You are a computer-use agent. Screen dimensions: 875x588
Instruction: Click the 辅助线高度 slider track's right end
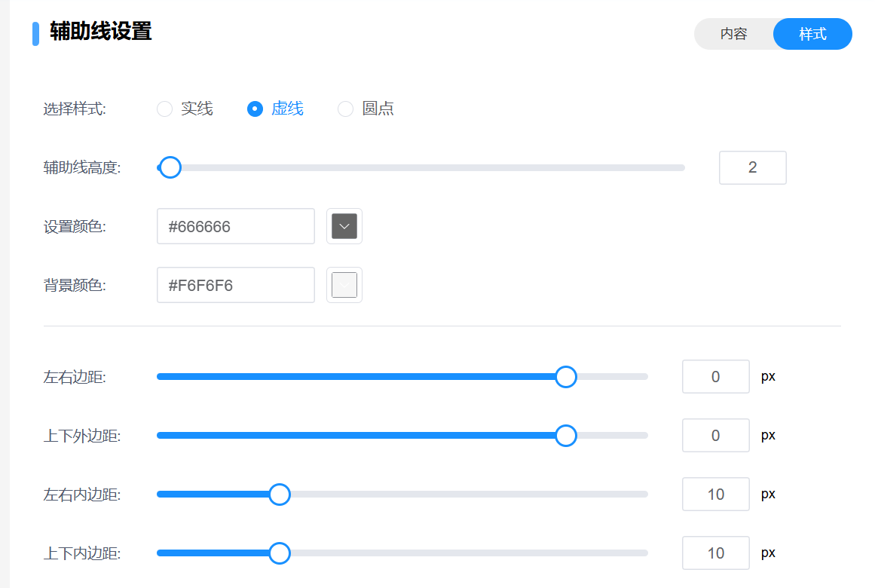[681, 167]
